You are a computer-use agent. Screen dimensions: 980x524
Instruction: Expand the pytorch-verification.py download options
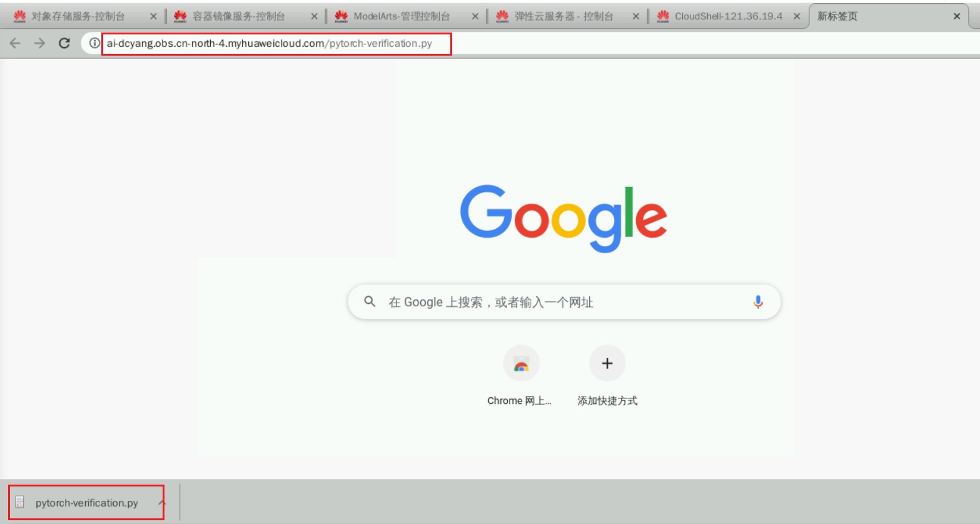162,503
